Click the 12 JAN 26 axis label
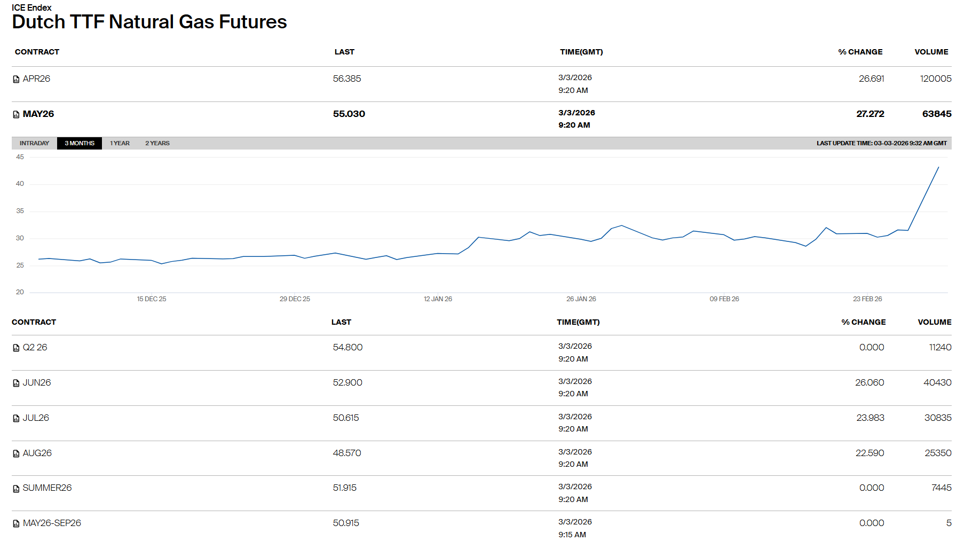 click(438, 299)
